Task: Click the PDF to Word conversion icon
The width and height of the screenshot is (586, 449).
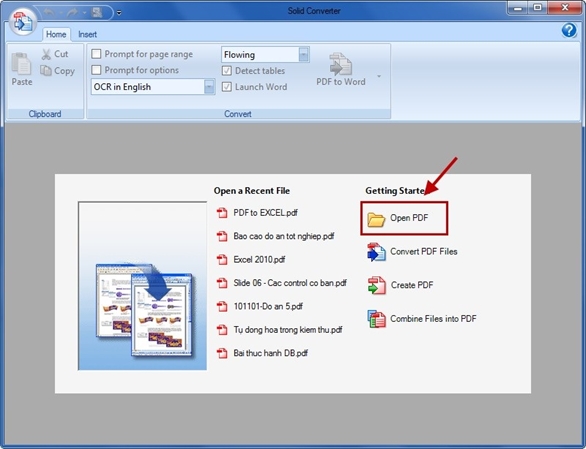Action: tap(340, 64)
